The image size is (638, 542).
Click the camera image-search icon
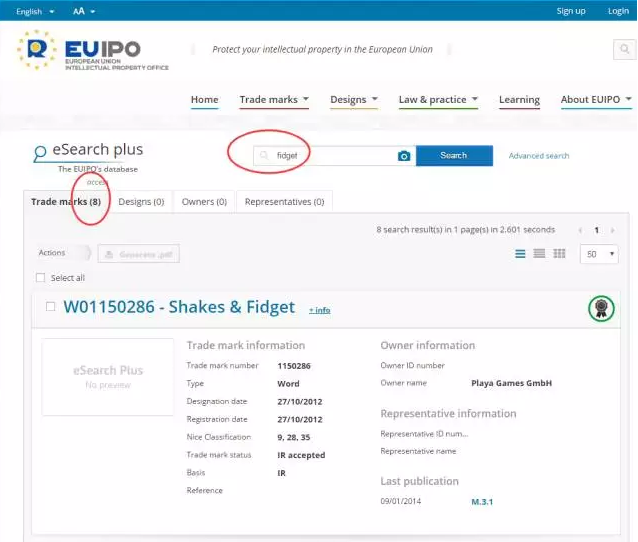click(x=404, y=156)
